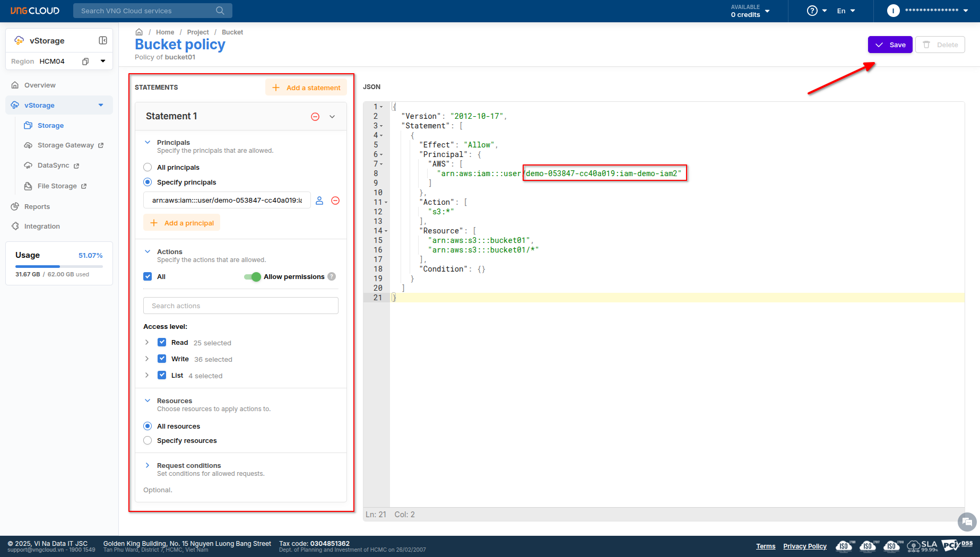This screenshot has width=980, height=557.
Task: Collapse the vStorage sidebar panel icon
Action: click(x=103, y=40)
